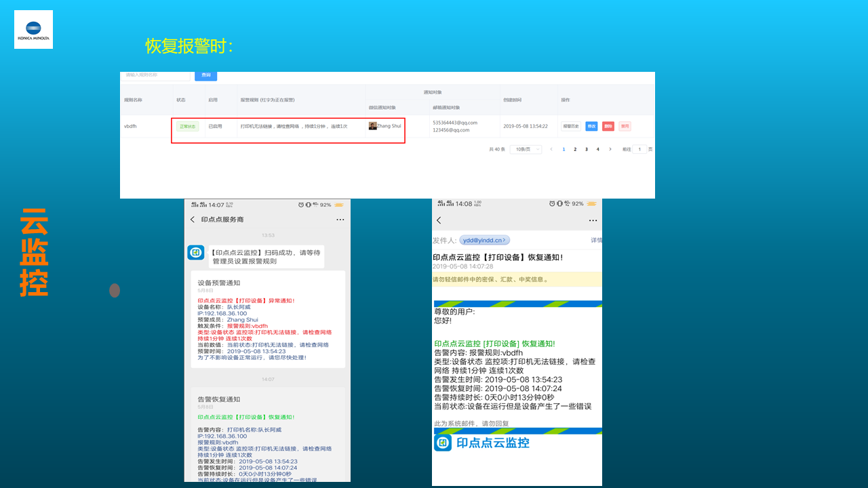Click 报警历史 button for vbdfh rule
The image size is (868, 488).
pos(571,126)
